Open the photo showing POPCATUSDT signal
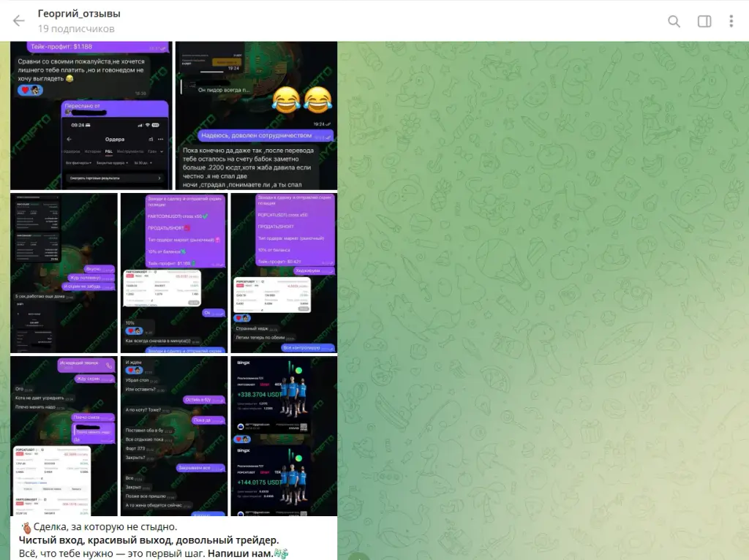749x560 pixels. 284,273
